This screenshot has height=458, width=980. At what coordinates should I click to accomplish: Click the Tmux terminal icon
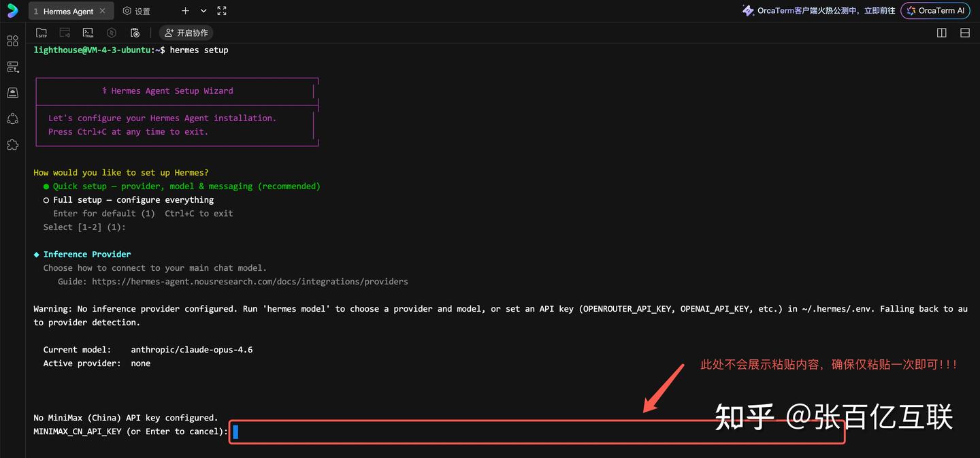[88, 33]
